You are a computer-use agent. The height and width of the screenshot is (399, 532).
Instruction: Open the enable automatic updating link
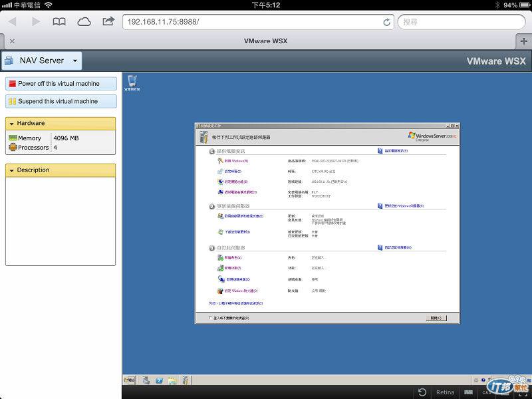(x=241, y=215)
